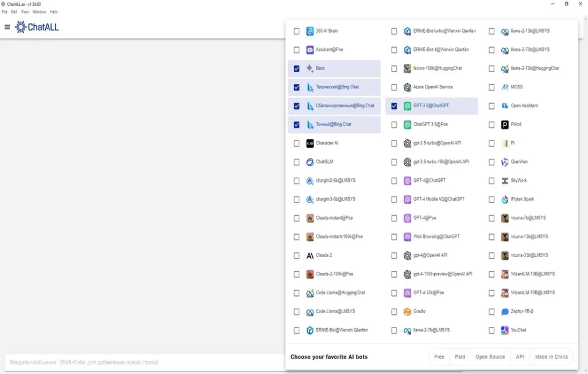Enable the ChatGPT 3.5@Poe checkbox
This screenshot has width=588, height=374.
[394, 125]
